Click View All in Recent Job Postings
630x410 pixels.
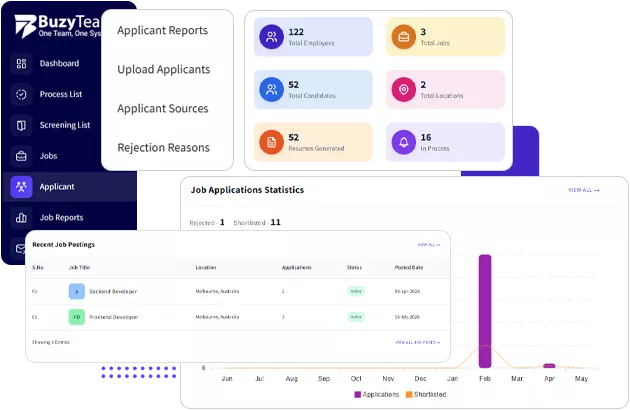click(429, 245)
